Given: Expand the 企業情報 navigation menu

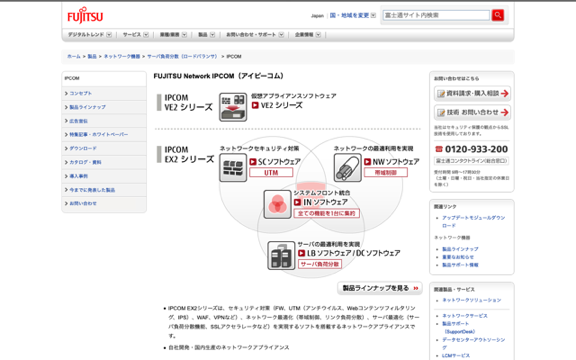Looking at the screenshot, I should (307, 35).
